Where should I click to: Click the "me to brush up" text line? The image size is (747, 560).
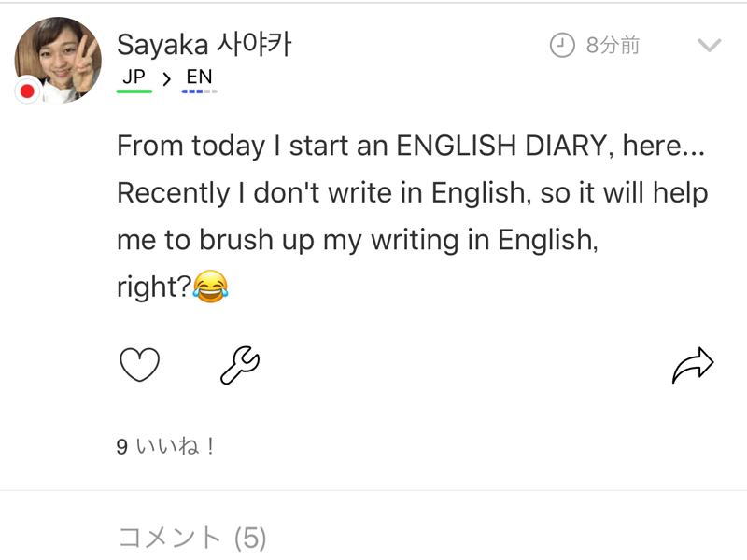coord(356,241)
